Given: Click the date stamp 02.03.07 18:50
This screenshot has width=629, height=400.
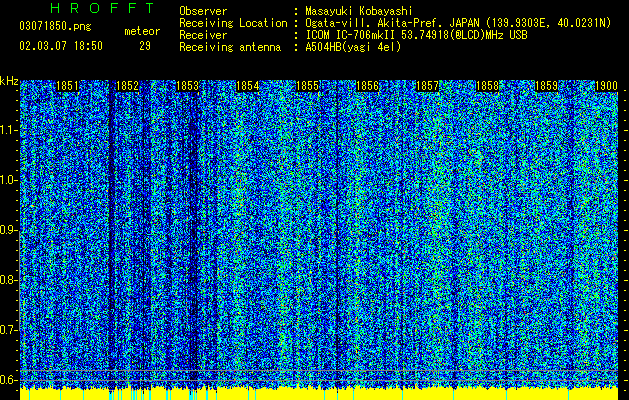Looking at the screenshot, I should (x=61, y=46).
